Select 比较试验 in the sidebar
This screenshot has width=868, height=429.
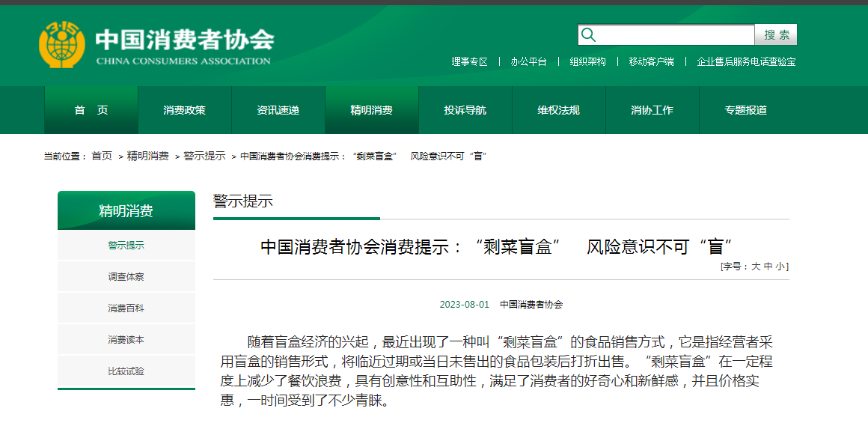pos(126,371)
